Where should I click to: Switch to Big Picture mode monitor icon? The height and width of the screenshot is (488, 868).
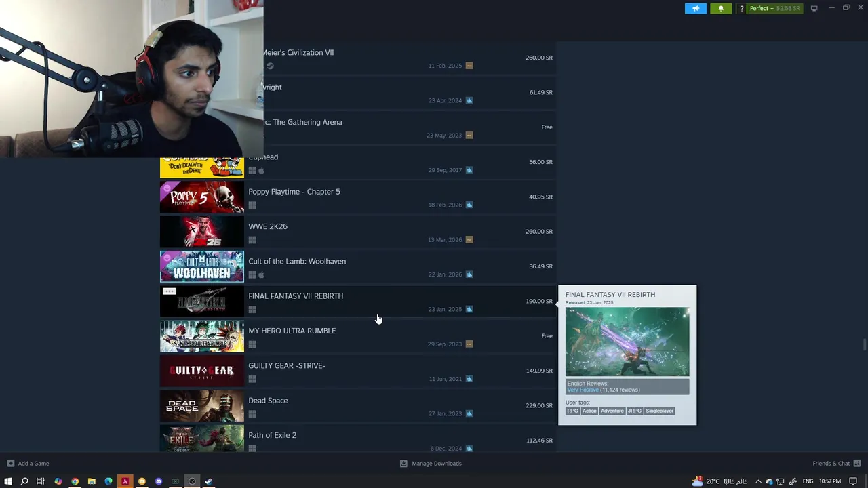pyautogui.click(x=814, y=8)
